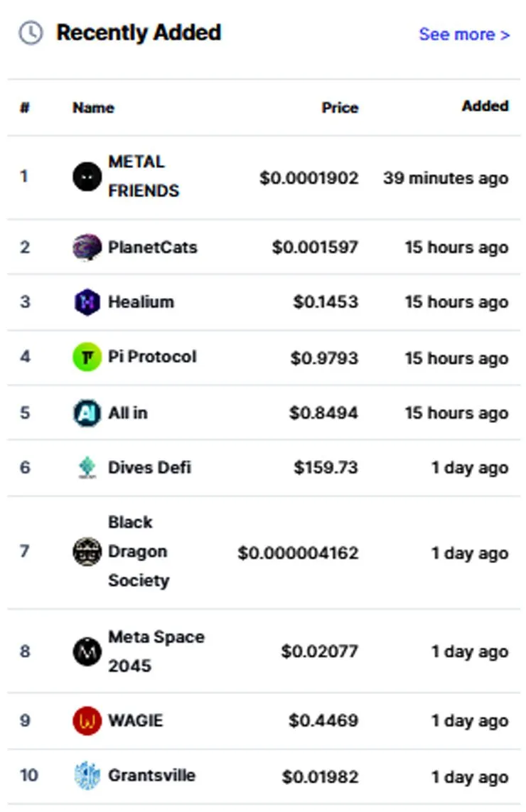Open the Grantsville name link
This screenshot has width=526, height=812.
pyautogui.click(x=151, y=776)
